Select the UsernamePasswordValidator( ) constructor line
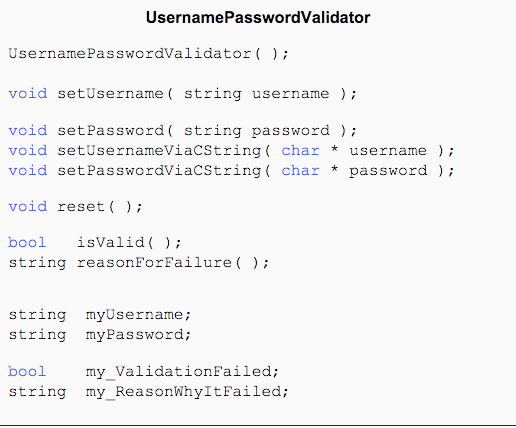The image size is (516, 428). coord(149,53)
